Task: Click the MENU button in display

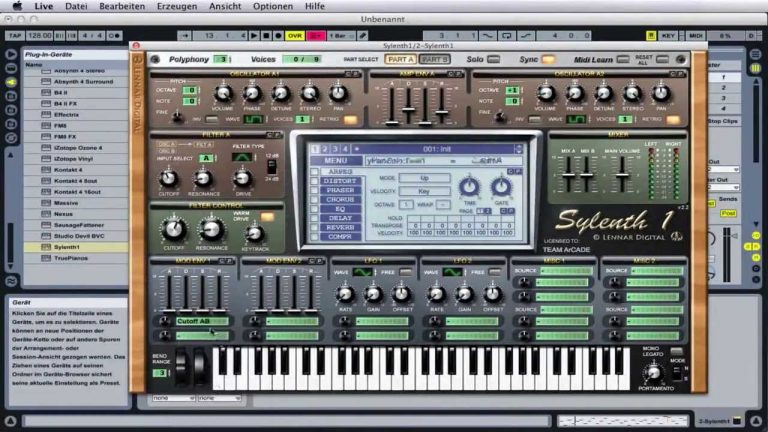Action: point(336,161)
